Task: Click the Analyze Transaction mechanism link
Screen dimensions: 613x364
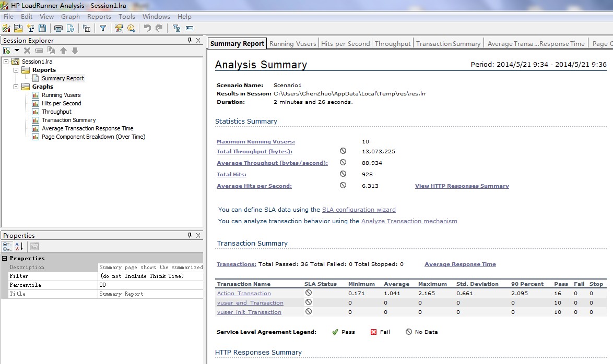Action: [x=409, y=221]
